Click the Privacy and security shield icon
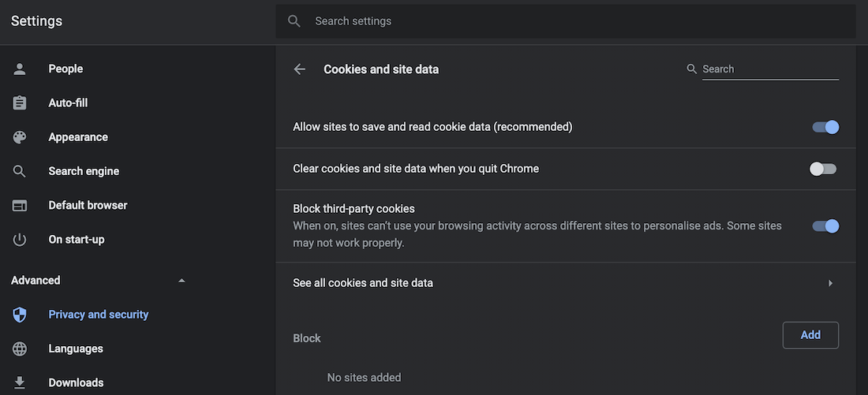This screenshot has width=868, height=395. click(20, 315)
